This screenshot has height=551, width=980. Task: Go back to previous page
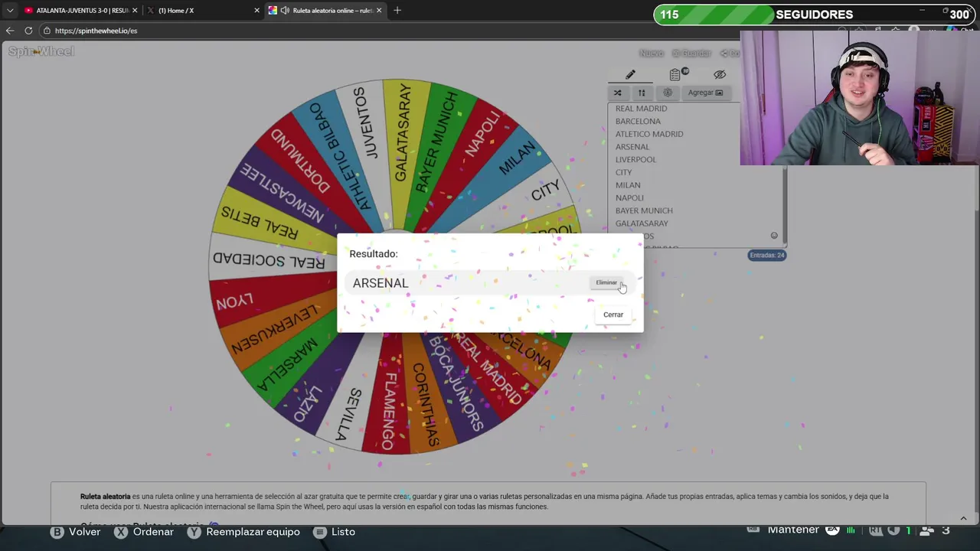tap(9, 31)
